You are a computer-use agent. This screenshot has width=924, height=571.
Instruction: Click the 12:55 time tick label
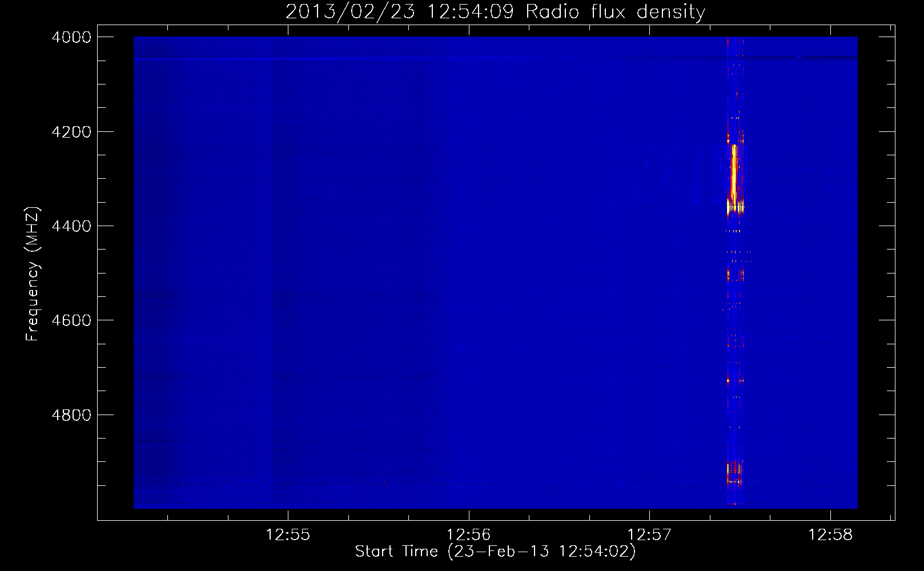click(288, 534)
